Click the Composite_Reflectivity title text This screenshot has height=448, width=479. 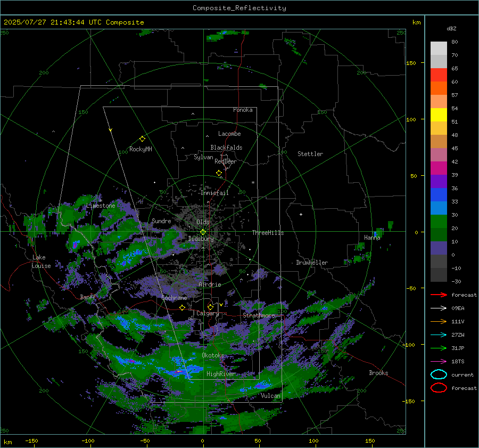coord(239,8)
